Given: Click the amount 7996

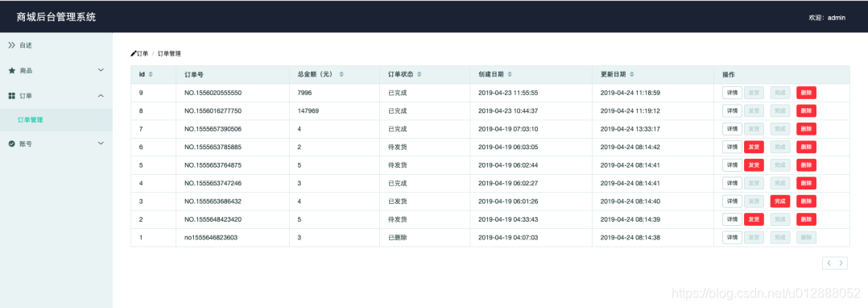Looking at the screenshot, I should [305, 93].
